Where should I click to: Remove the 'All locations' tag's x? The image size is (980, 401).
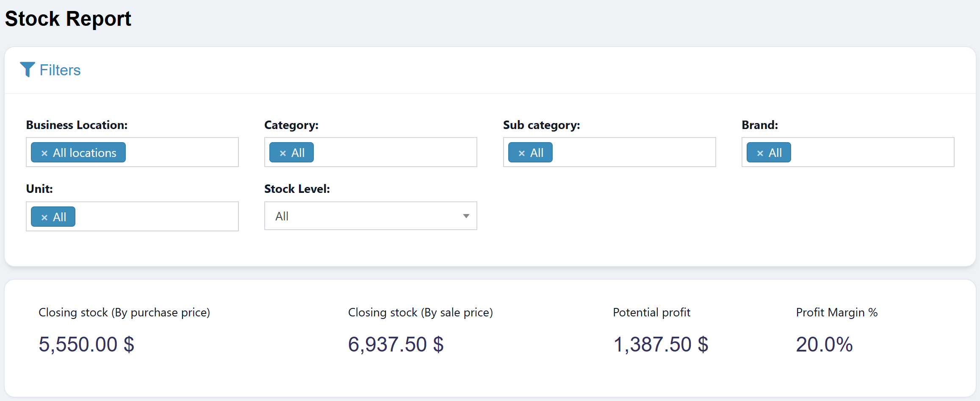click(44, 153)
